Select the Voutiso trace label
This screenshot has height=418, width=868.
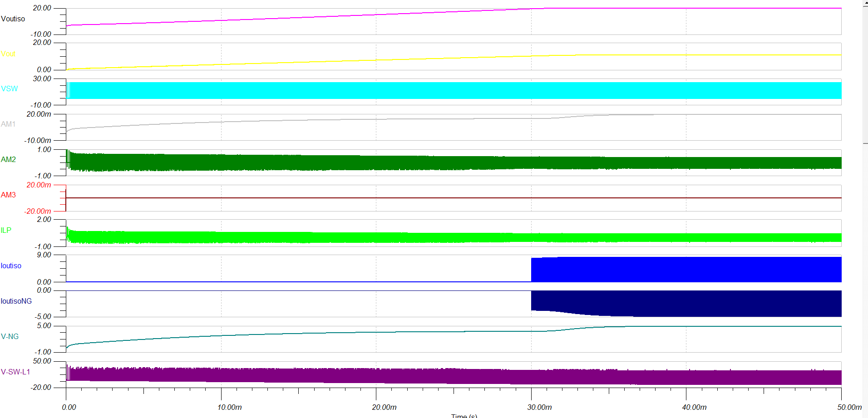pos(13,19)
